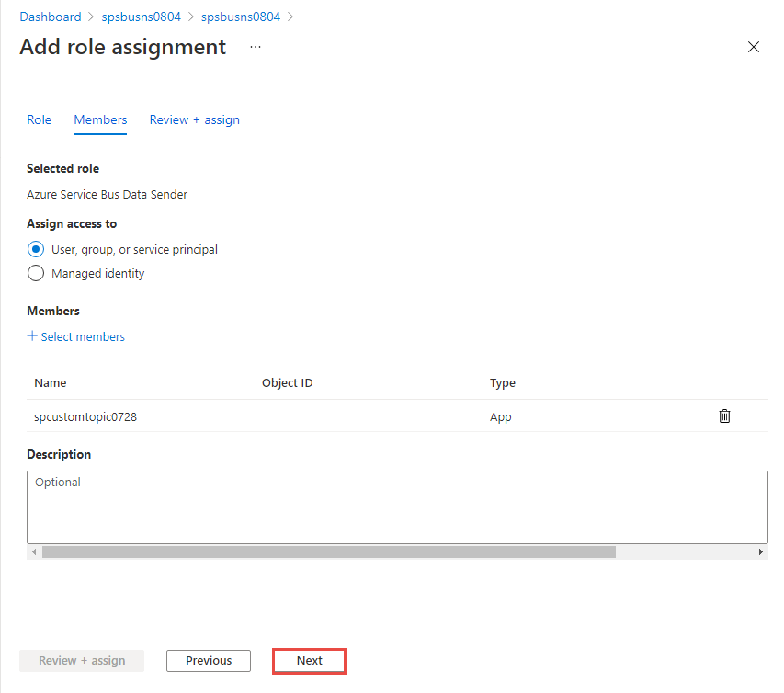
Task: Click the Name column header
Action: pos(51,382)
